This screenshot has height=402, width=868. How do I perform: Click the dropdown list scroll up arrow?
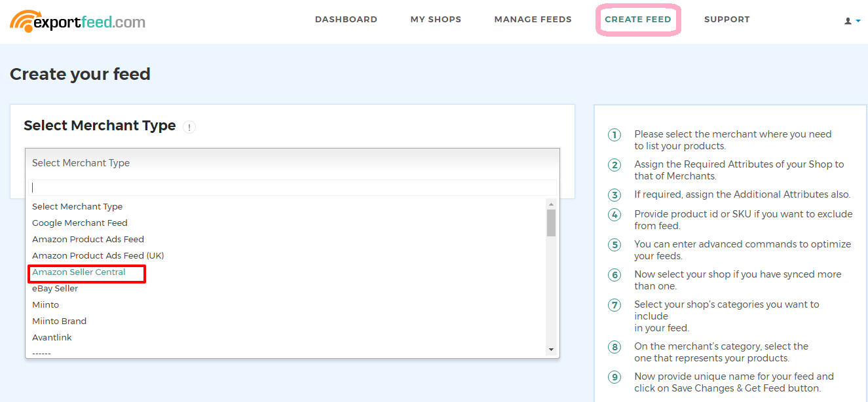(552, 204)
